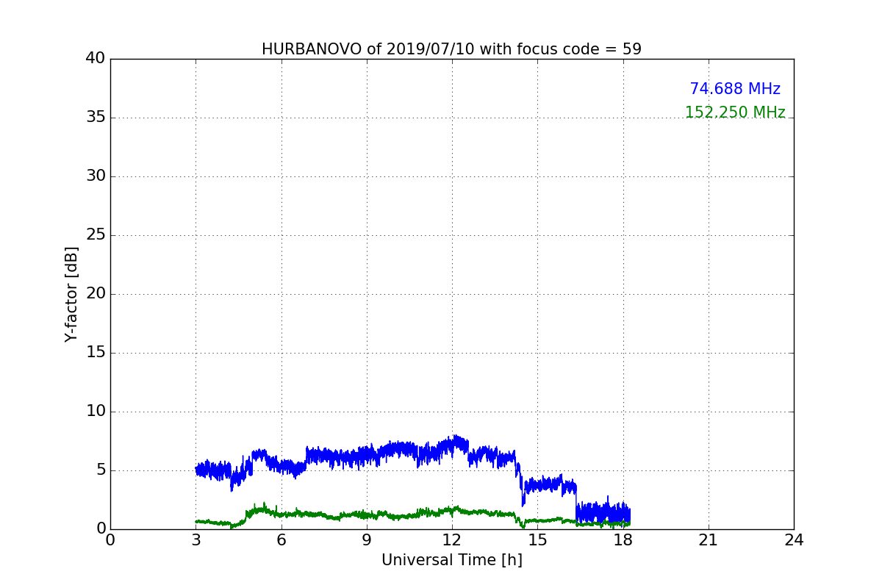Image resolution: width=882 pixels, height=588 pixels.
Task: Click x-axis tick label 12
Action: click(x=452, y=539)
